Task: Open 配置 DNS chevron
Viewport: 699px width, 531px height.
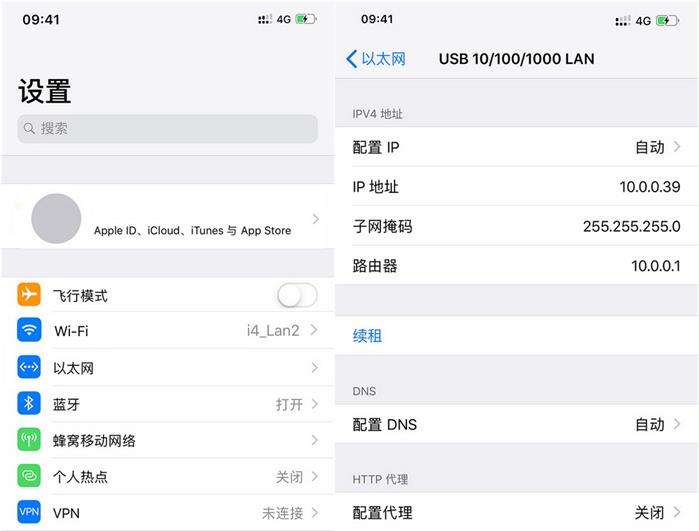Action: tap(677, 424)
